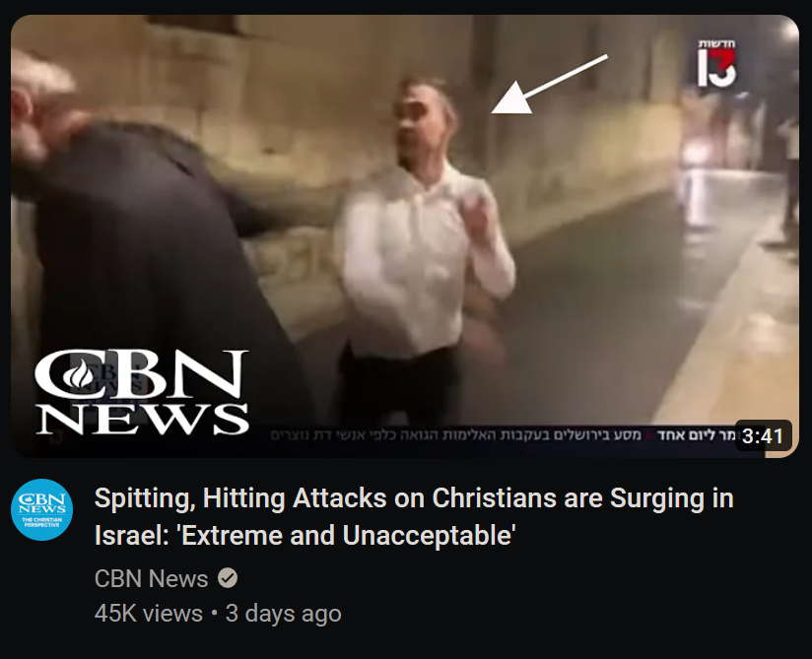Click the verified checkmark badge
The width and height of the screenshot is (812, 659).
[228, 577]
